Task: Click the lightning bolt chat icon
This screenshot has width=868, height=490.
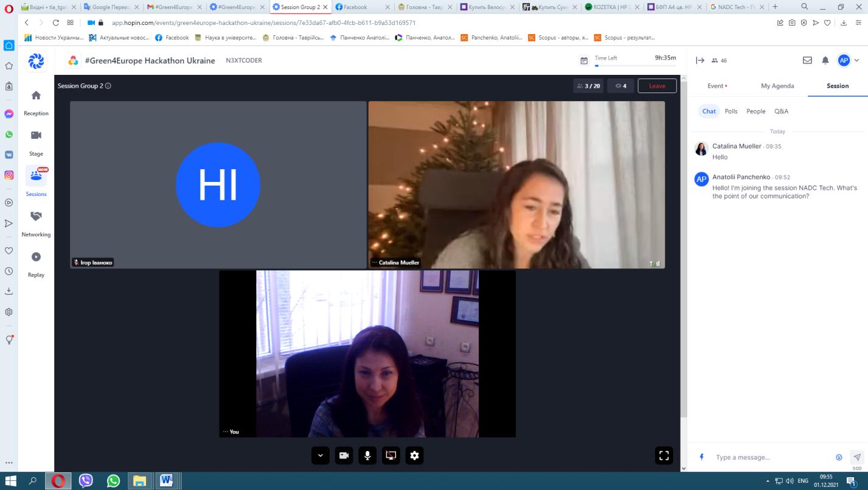Action: (x=701, y=457)
